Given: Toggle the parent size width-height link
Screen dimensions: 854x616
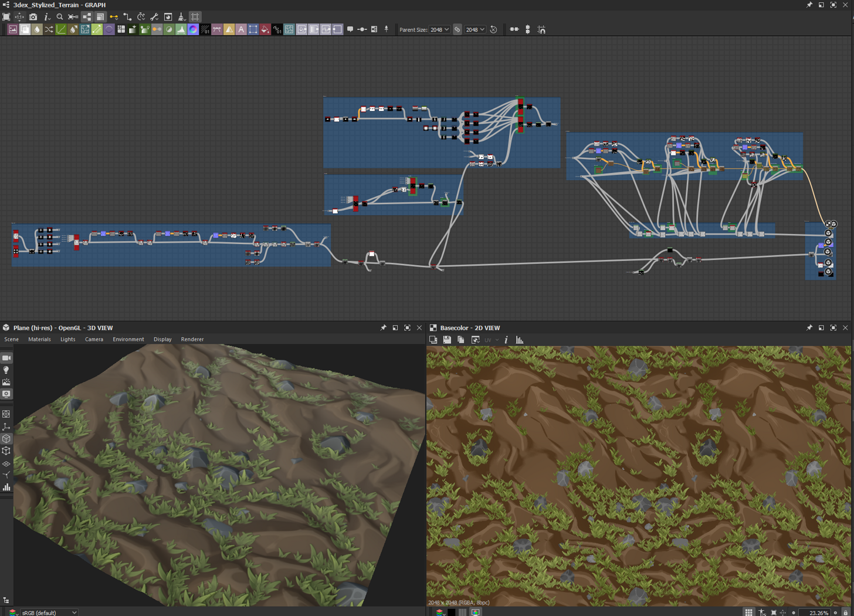Looking at the screenshot, I should click(x=457, y=29).
